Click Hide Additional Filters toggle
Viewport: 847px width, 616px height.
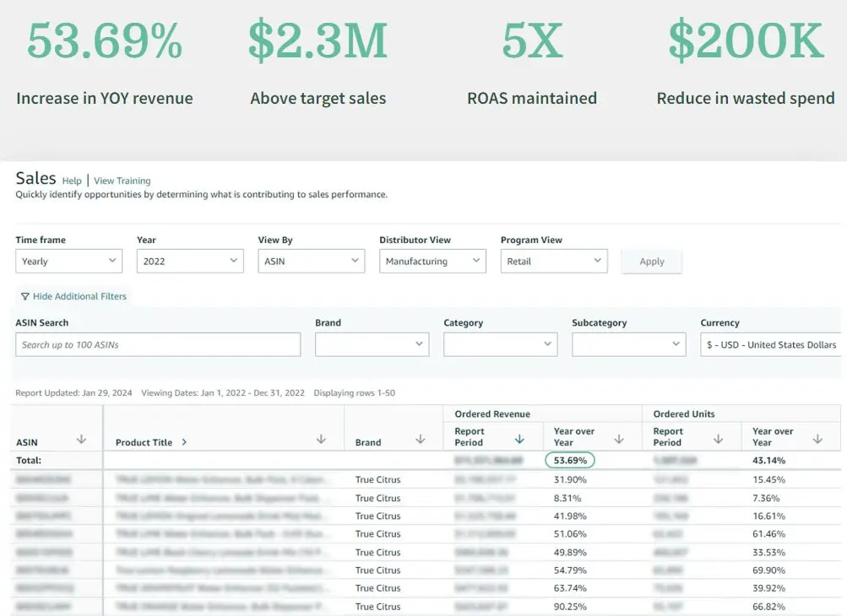click(x=73, y=296)
